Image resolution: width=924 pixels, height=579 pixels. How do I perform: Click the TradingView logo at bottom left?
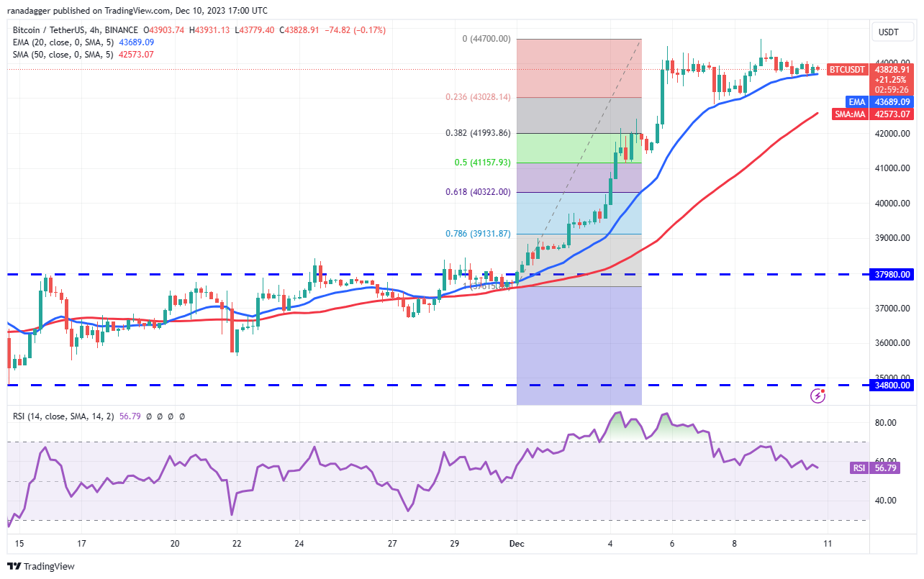click(41, 566)
